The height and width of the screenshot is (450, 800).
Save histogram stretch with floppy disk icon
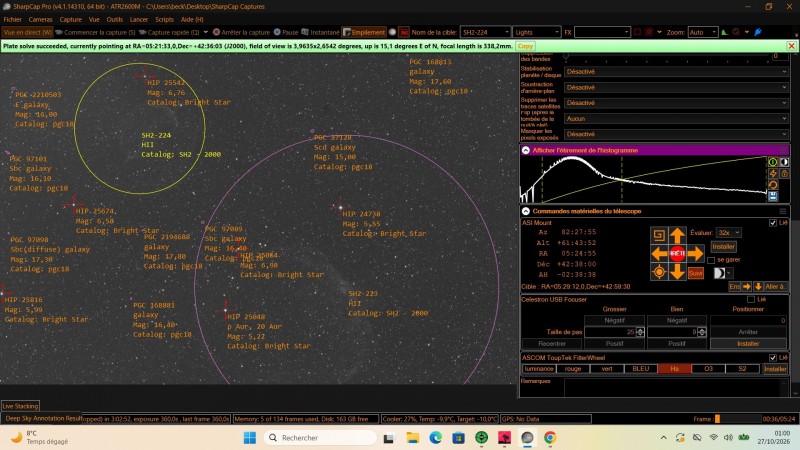click(x=773, y=196)
